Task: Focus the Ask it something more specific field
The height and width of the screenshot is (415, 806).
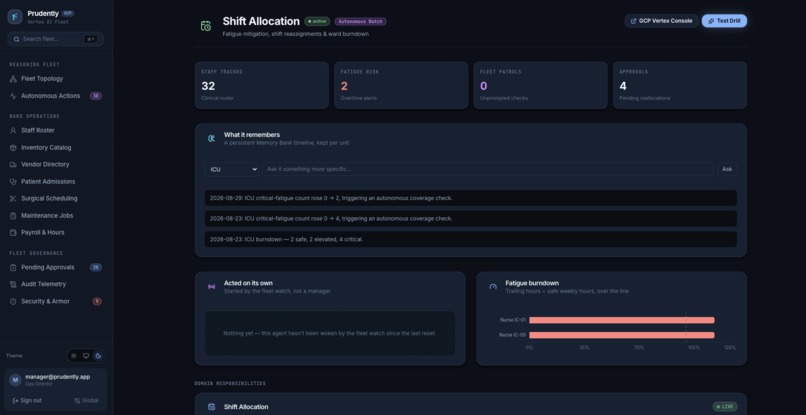Action: click(x=488, y=169)
